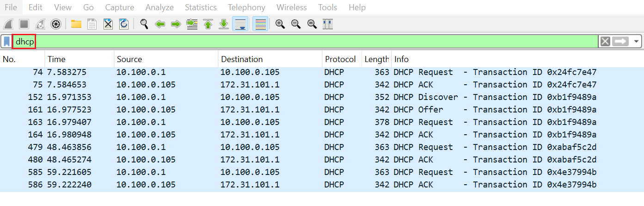Apply the display filter with arrow button
The image size is (644, 206).
(x=621, y=42)
